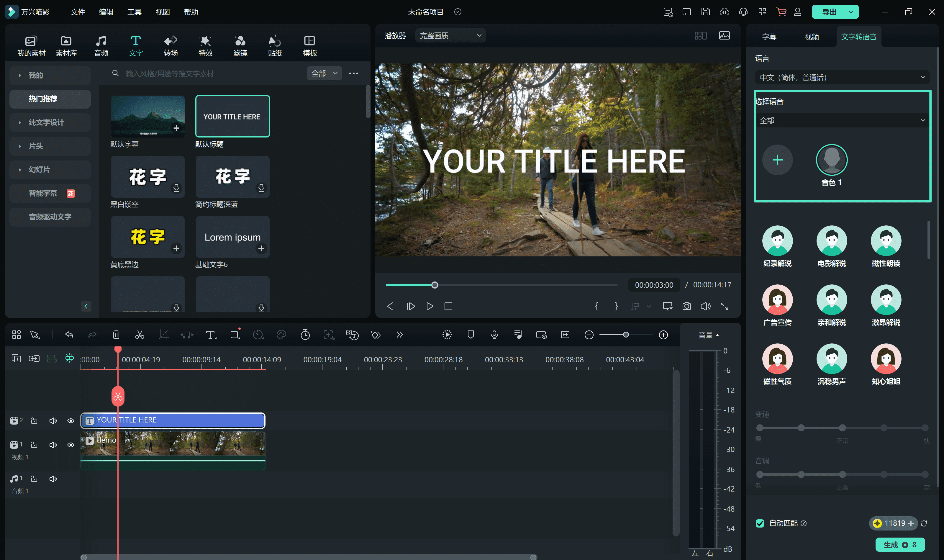Click the delete trash icon in timeline toolbar

point(116,335)
